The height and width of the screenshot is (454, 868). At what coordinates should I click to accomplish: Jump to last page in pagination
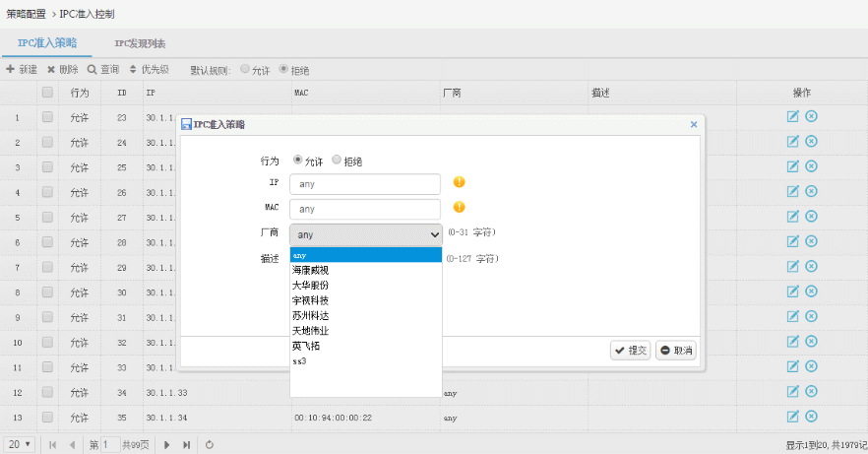(186, 445)
